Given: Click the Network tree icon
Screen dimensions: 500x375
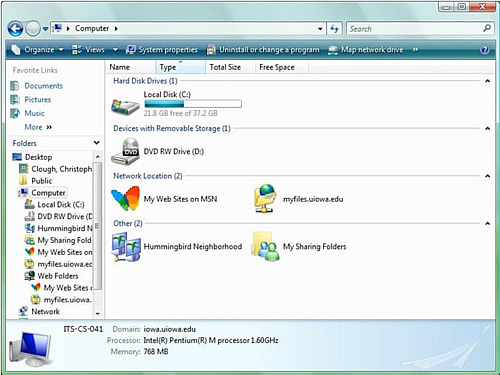Looking at the screenshot, I should 23,311.
